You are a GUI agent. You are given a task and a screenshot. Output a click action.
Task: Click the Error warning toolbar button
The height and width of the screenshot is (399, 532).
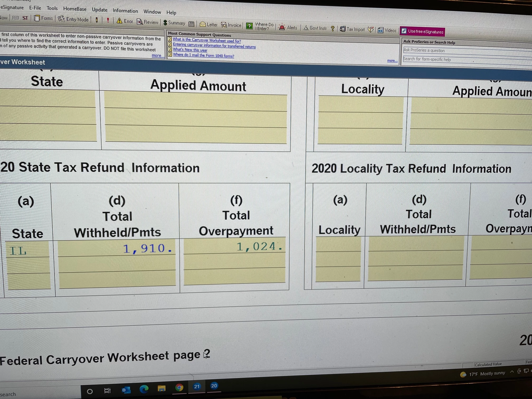click(125, 21)
